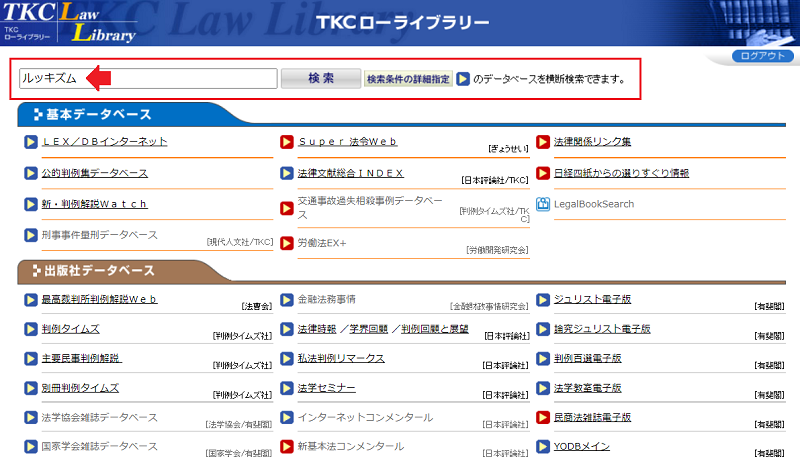The image size is (800, 457).
Task: Click red arrow icon beside Super法令Web
Action: [287, 142]
